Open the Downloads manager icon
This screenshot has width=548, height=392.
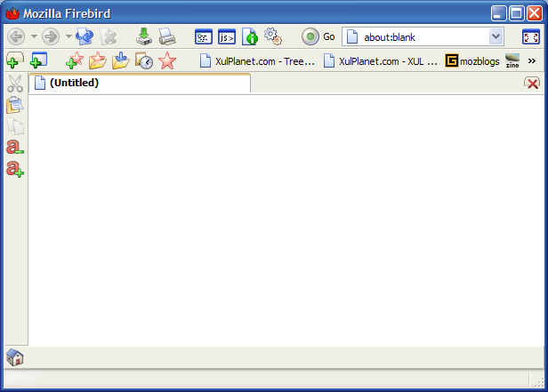(x=144, y=36)
